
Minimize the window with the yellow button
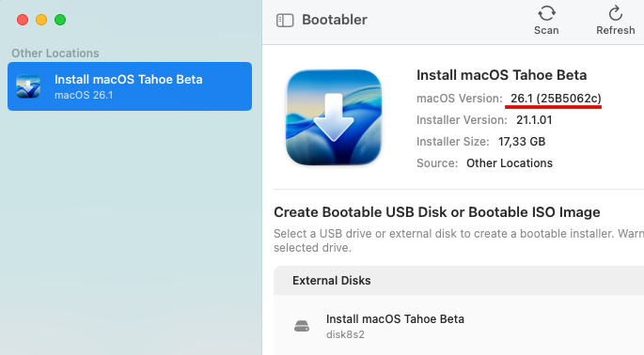pos(41,20)
